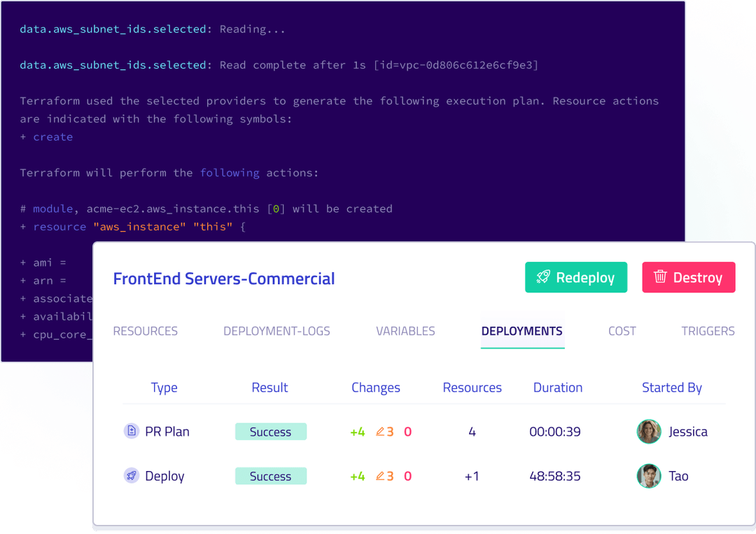The image size is (756, 534).
Task: Click the rocket icon inside the Redeploy button
Action: (544, 277)
